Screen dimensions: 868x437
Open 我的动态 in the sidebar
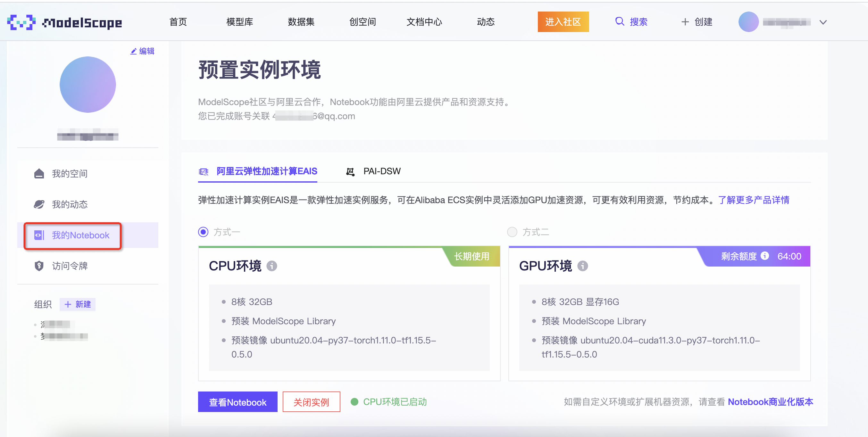coord(88,204)
